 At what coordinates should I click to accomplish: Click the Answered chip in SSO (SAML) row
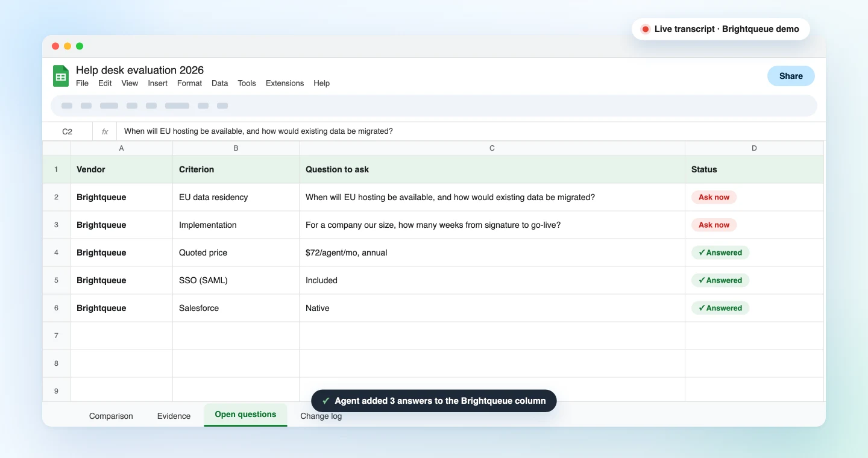[x=720, y=280]
